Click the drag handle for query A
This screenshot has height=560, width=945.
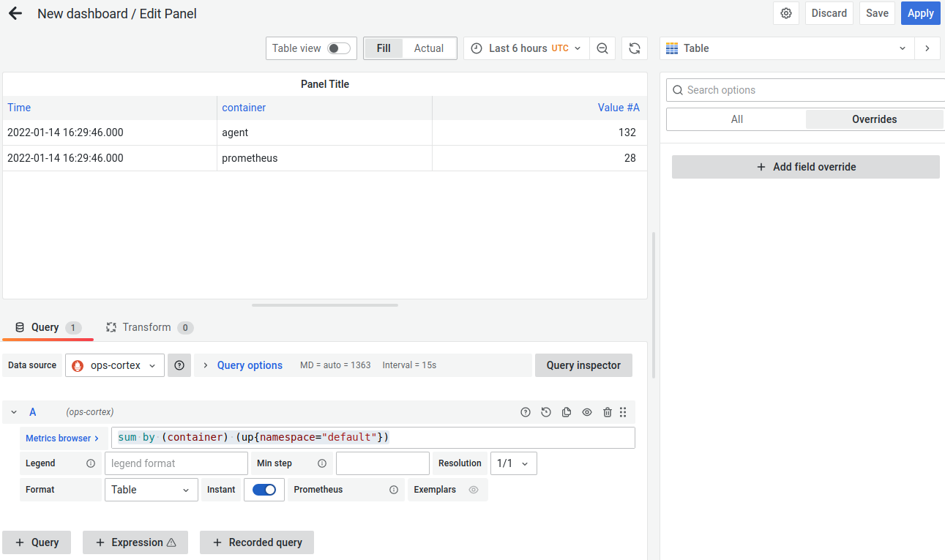pos(623,412)
